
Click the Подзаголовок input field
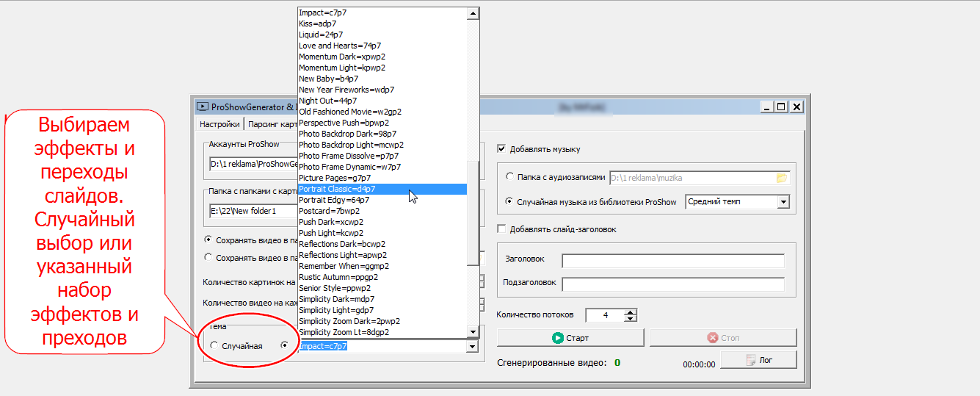click(x=673, y=284)
